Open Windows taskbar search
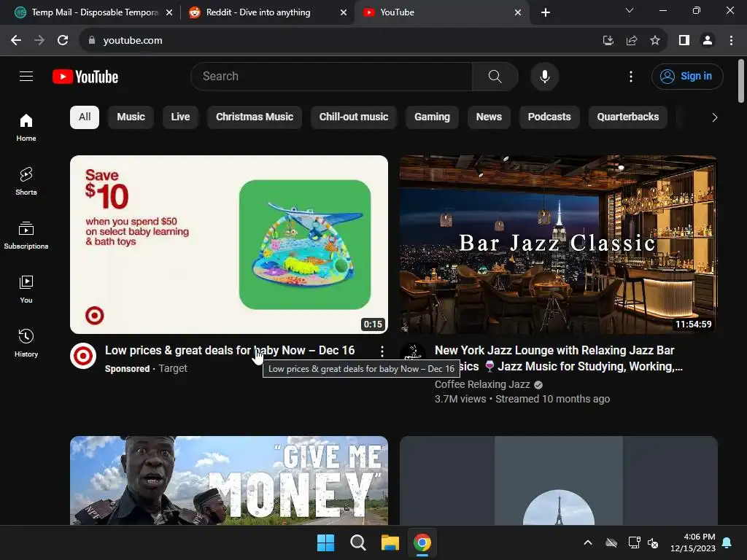The width and height of the screenshot is (747, 560). pos(357,542)
